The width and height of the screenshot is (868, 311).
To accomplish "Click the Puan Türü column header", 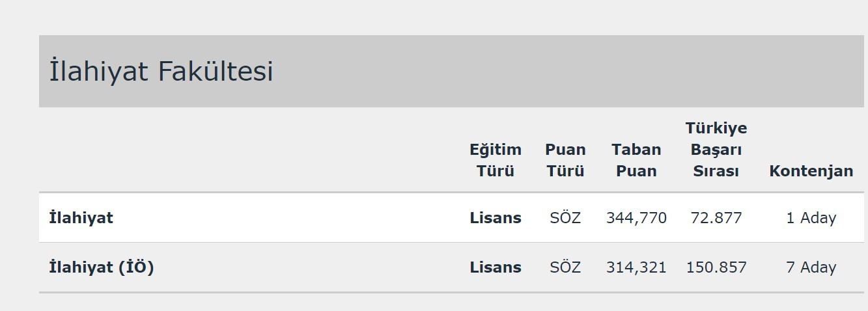I will click(x=565, y=160).
